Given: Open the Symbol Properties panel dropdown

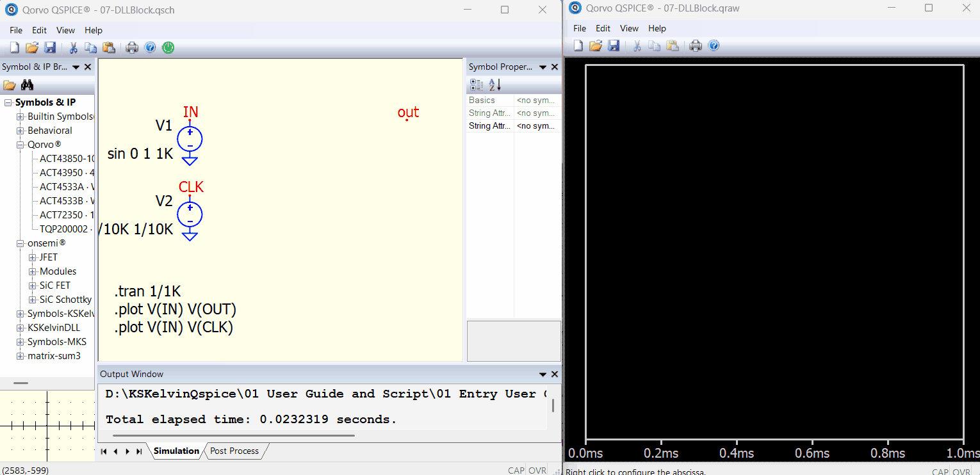Looking at the screenshot, I should (543, 67).
